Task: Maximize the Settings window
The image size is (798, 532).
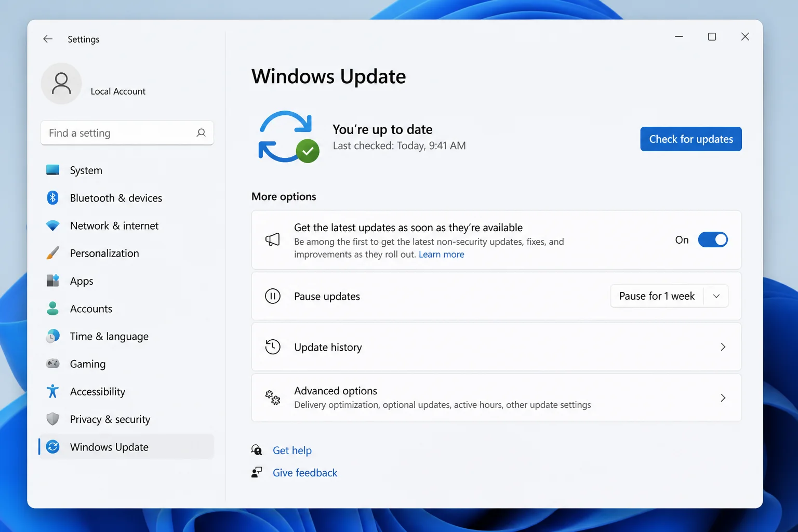Action: 712,36
